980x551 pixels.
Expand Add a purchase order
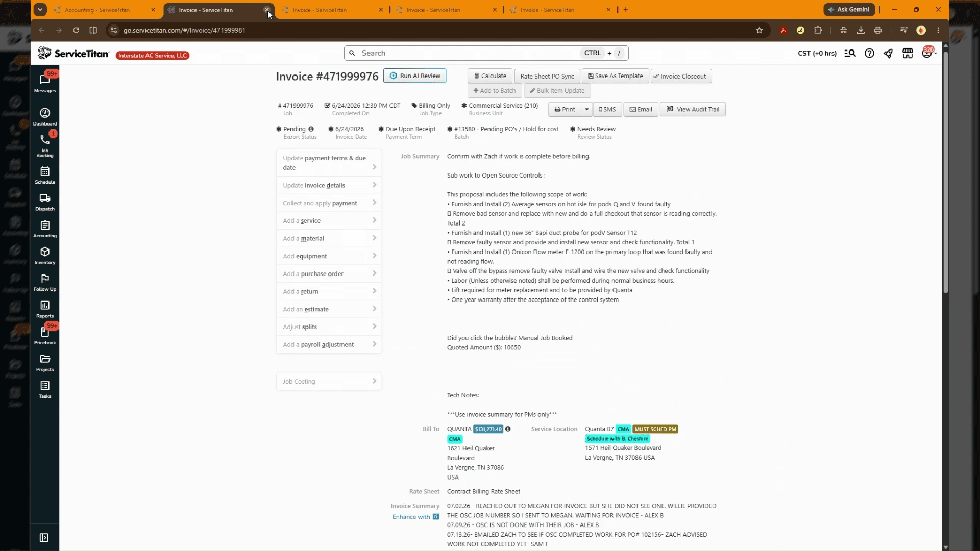pyautogui.click(x=329, y=273)
